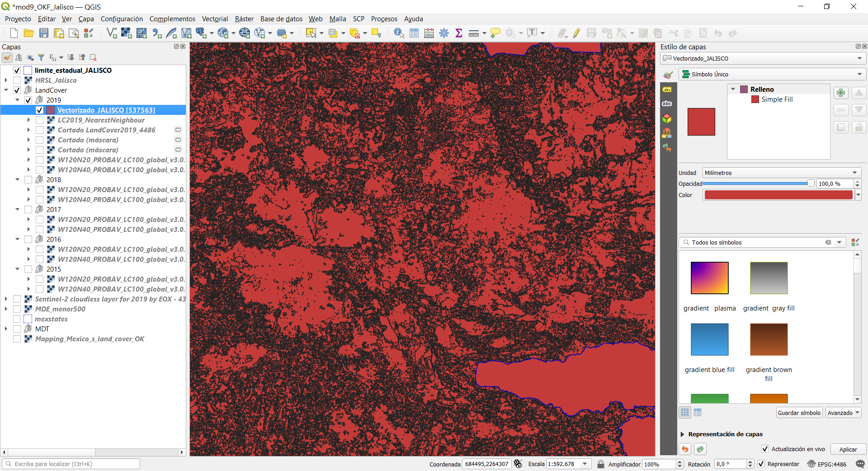Add a SpatiaLite layer (feather icon)
868x471 pixels.
point(171,33)
